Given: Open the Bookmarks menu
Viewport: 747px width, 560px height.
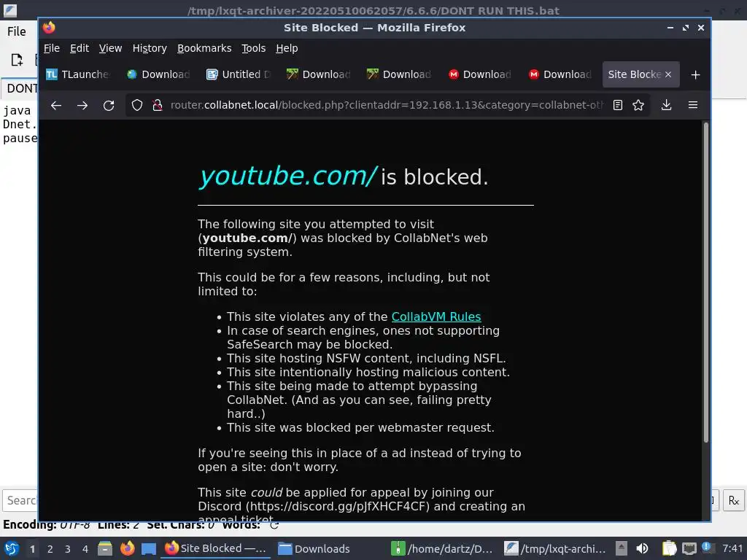Looking at the screenshot, I should tap(204, 48).
